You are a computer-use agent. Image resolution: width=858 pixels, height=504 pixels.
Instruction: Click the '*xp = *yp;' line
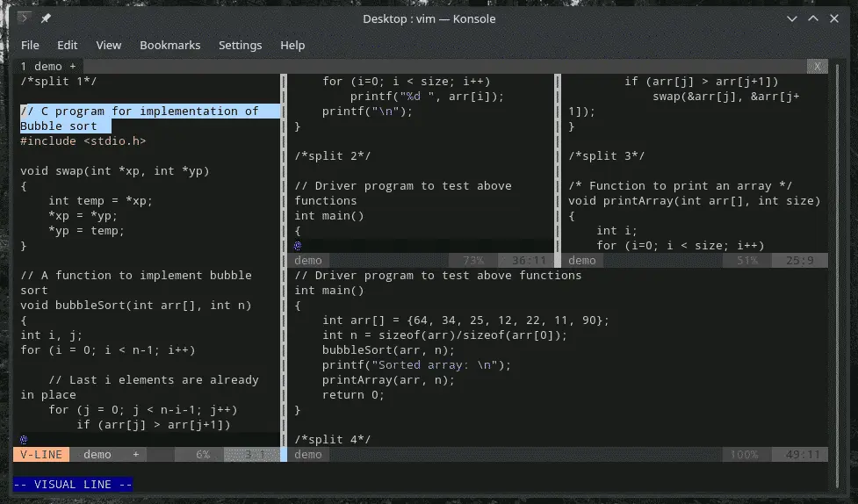point(83,216)
